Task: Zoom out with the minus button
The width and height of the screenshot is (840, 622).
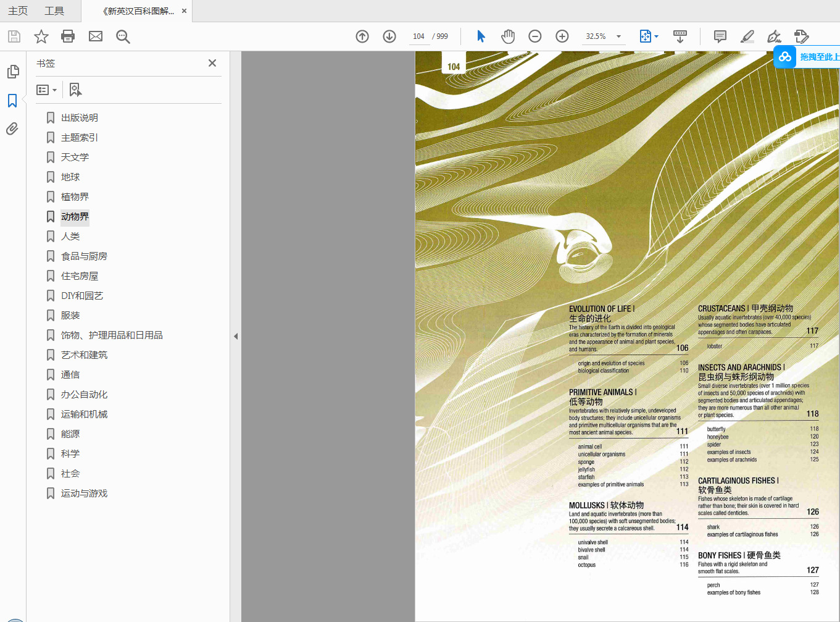Action: tap(535, 36)
